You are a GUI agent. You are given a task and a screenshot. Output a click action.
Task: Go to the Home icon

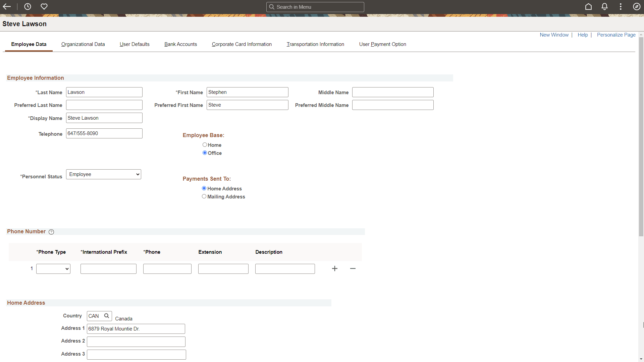click(589, 7)
